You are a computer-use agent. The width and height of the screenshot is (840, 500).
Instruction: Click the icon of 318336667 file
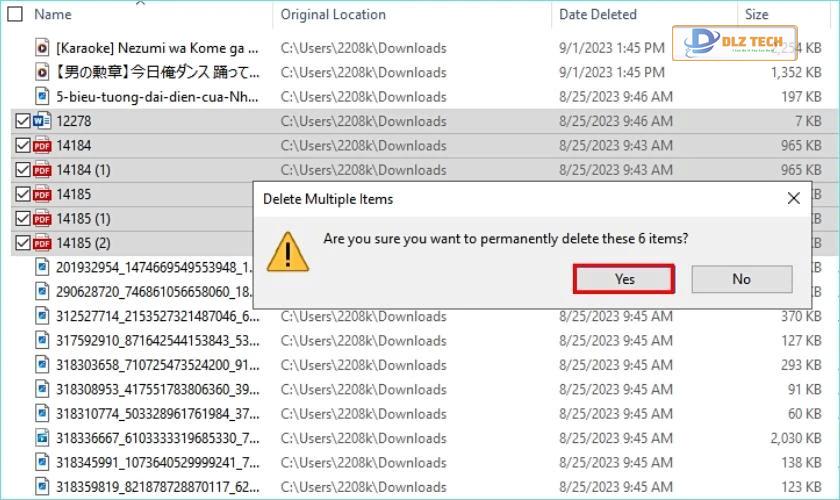[42, 438]
